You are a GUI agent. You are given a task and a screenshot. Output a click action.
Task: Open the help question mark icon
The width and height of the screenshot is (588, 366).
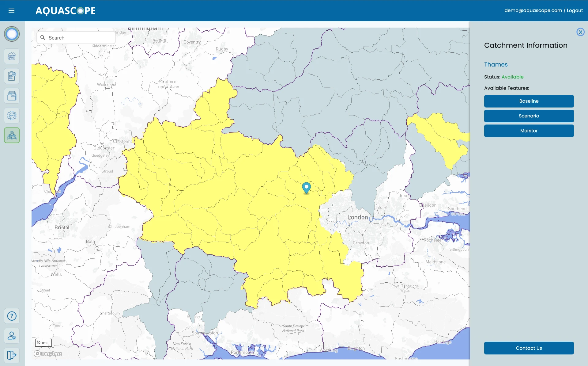12,316
